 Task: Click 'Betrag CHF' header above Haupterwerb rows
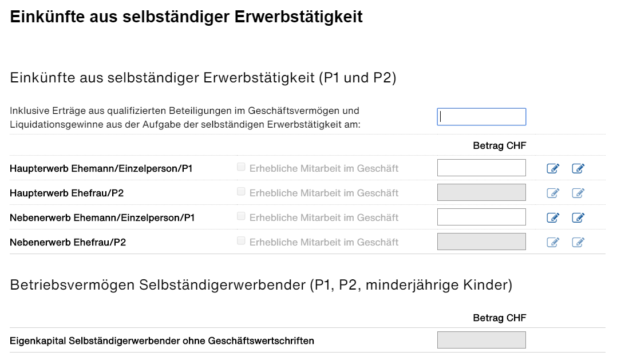pos(499,145)
